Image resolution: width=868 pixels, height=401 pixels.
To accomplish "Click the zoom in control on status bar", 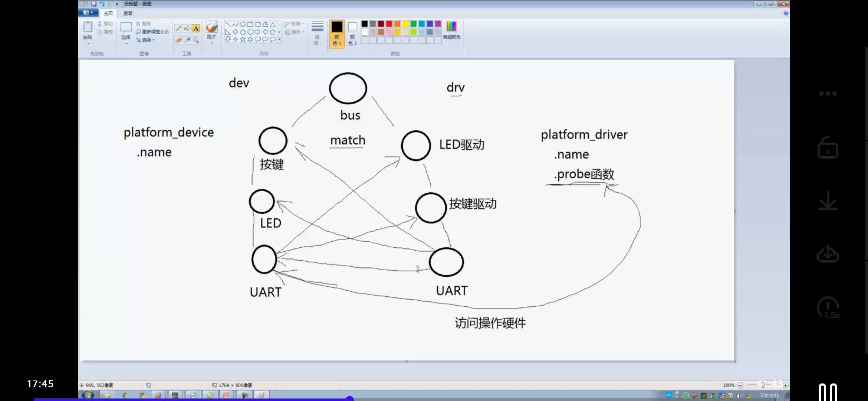I will pos(786,385).
